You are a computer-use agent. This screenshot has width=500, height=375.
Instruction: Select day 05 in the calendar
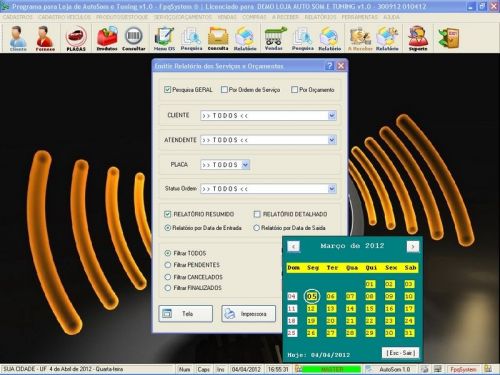[312, 296]
